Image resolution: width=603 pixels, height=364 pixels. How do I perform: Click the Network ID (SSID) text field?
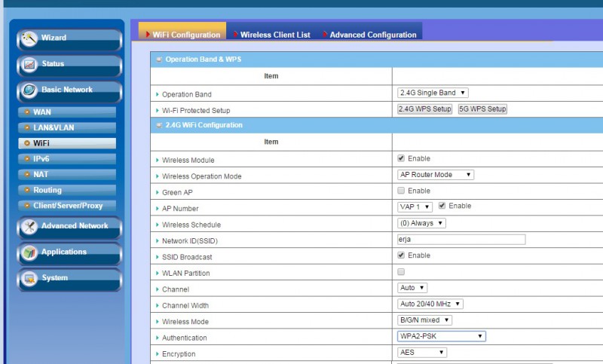coord(461,240)
